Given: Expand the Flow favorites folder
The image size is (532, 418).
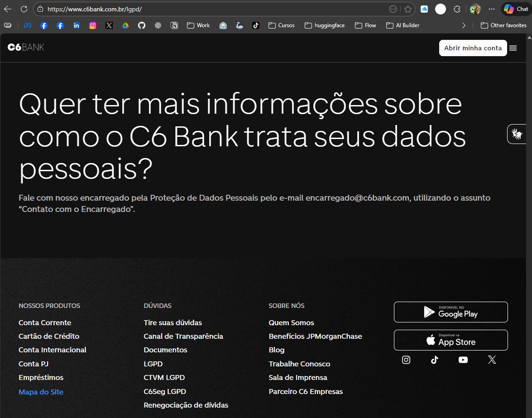Looking at the screenshot, I should 365,25.
